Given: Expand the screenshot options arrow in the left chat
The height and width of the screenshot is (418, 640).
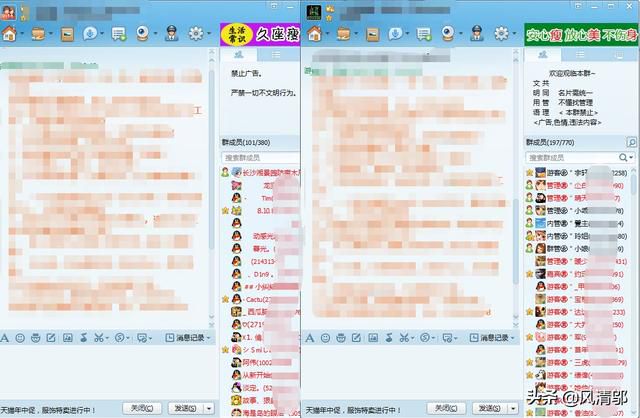Looking at the screenshot, I should coord(107,338).
